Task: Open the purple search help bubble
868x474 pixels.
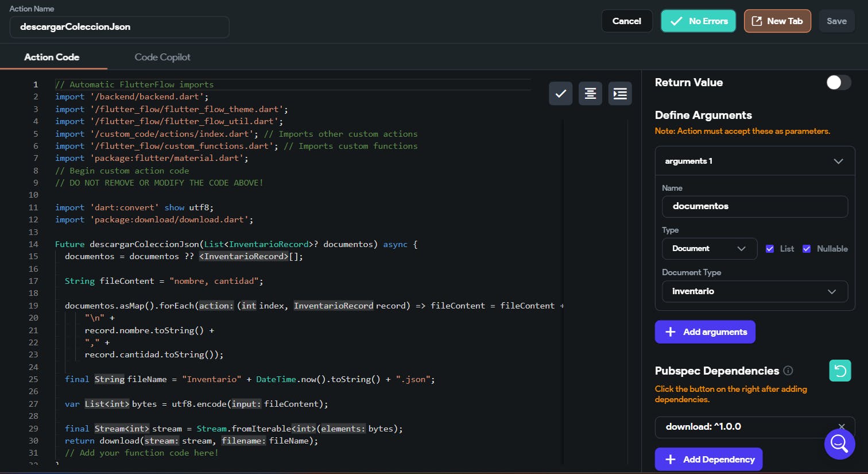Action: coord(839,444)
